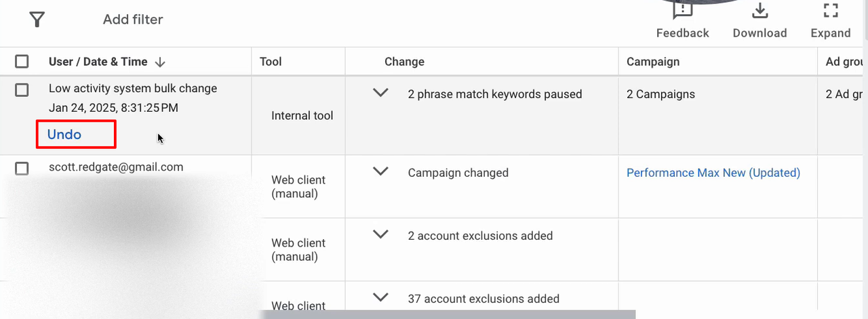Expand the 2 account exclusions added entry
The width and height of the screenshot is (868, 319).
click(x=381, y=234)
